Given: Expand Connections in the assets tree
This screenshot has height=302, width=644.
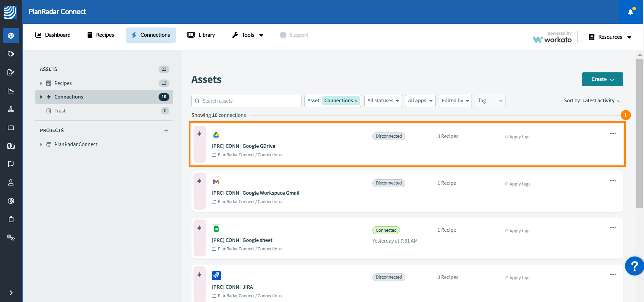Looking at the screenshot, I should click(41, 97).
